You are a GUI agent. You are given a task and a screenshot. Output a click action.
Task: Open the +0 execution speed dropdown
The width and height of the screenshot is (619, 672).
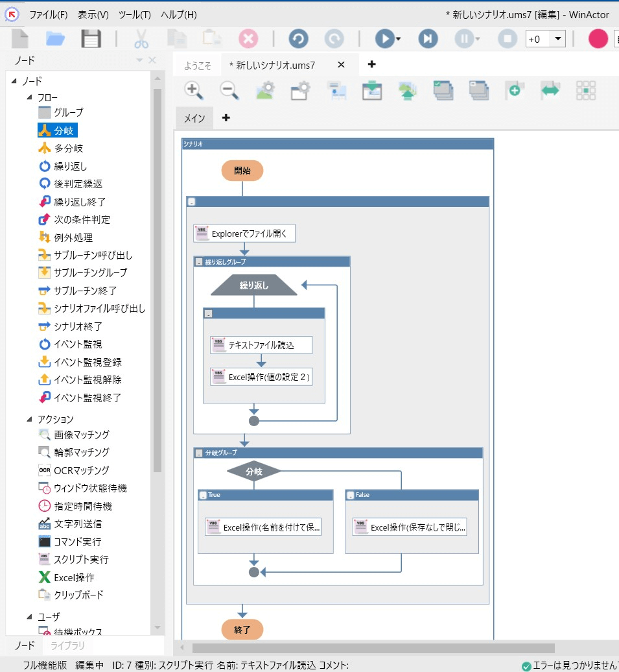pyautogui.click(x=559, y=39)
